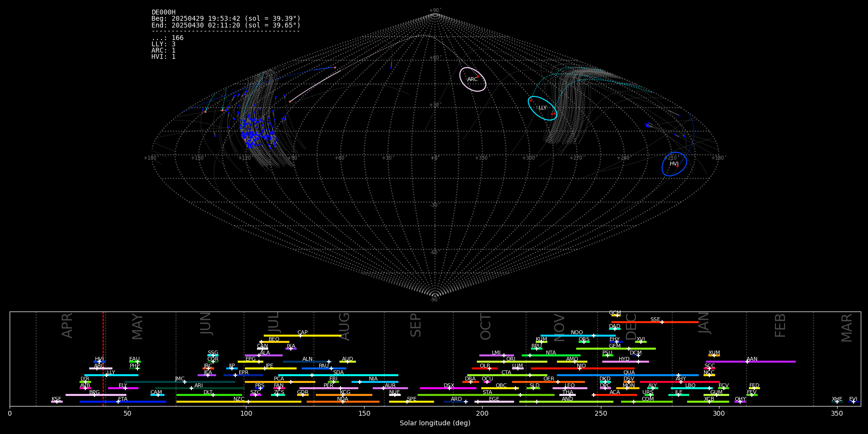The width and height of the screenshot is (868, 434).
Task: Select the ARC radiant ellipse on sky map
Action: (x=473, y=79)
